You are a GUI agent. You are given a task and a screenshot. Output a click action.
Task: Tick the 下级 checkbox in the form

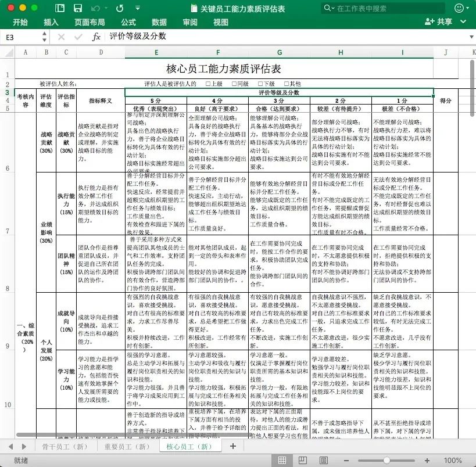[260, 84]
